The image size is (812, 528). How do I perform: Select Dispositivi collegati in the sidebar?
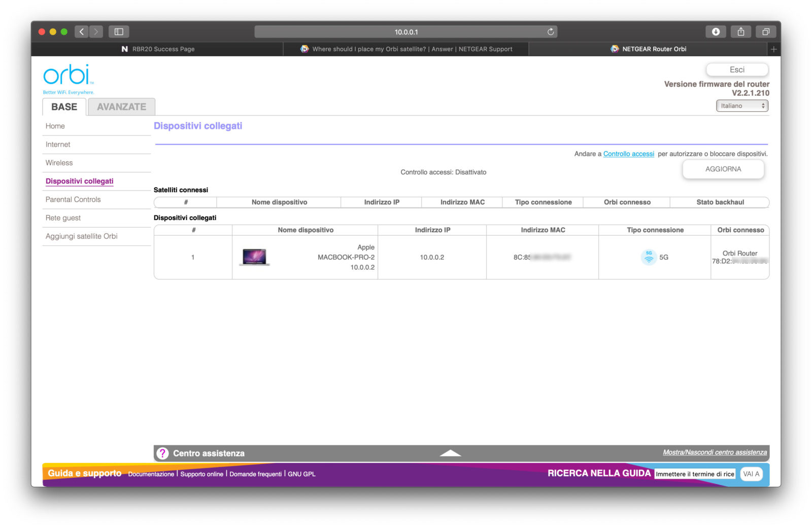(x=80, y=181)
